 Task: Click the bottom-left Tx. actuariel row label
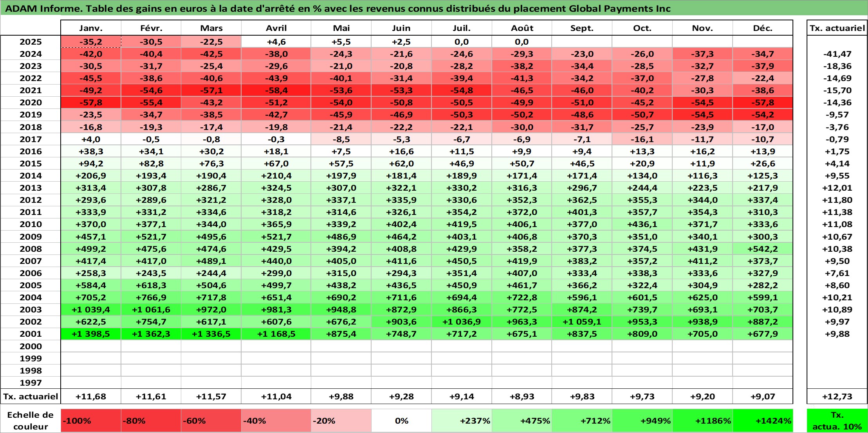(x=31, y=397)
